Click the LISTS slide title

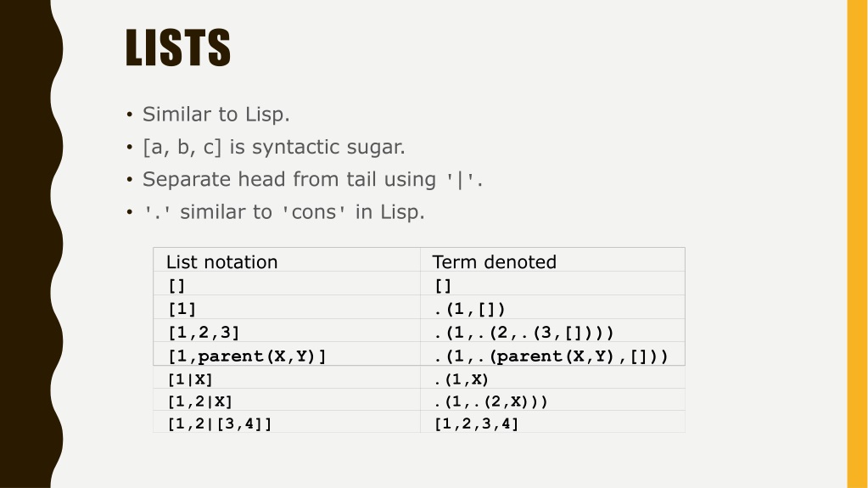click(x=177, y=48)
